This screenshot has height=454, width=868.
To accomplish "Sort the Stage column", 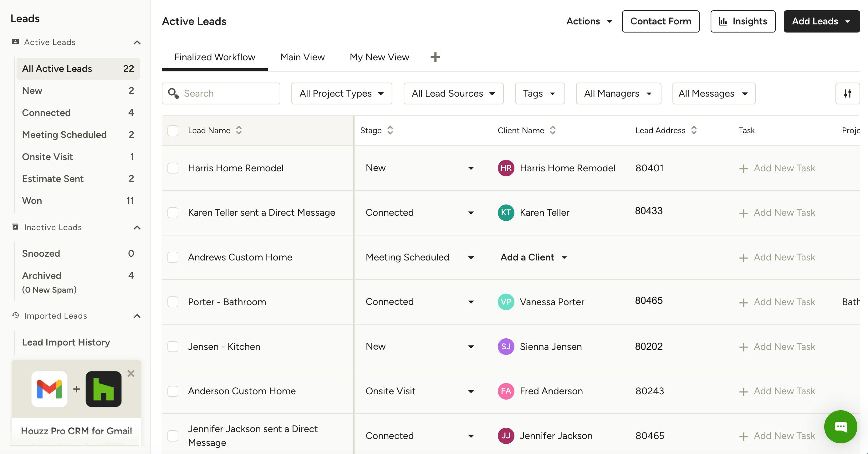I will tap(390, 130).
